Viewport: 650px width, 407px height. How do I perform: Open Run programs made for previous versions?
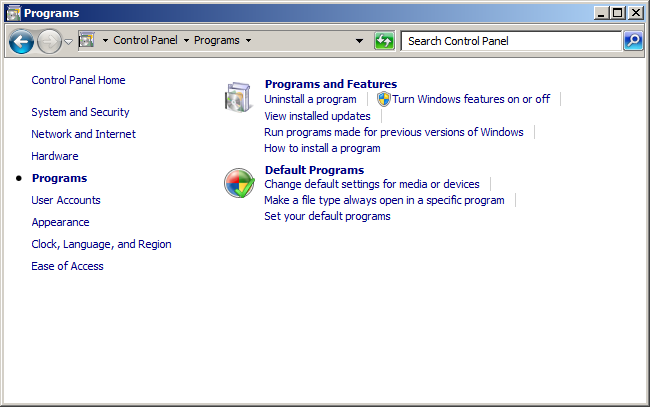394,132
